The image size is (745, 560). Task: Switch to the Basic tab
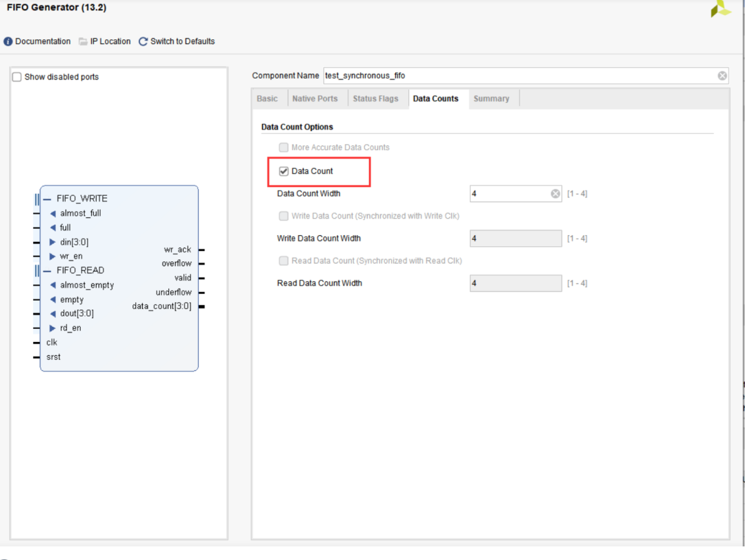coord(267,99)
